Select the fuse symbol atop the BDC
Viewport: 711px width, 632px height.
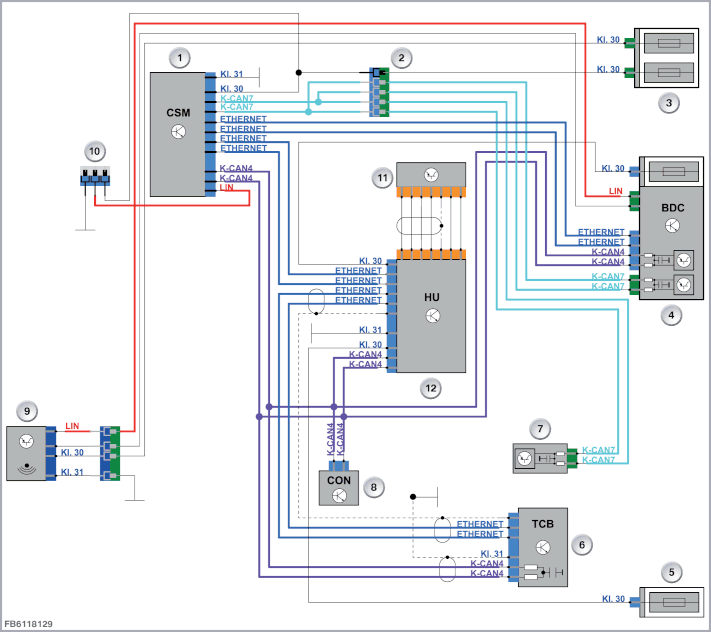coord(674,172)
